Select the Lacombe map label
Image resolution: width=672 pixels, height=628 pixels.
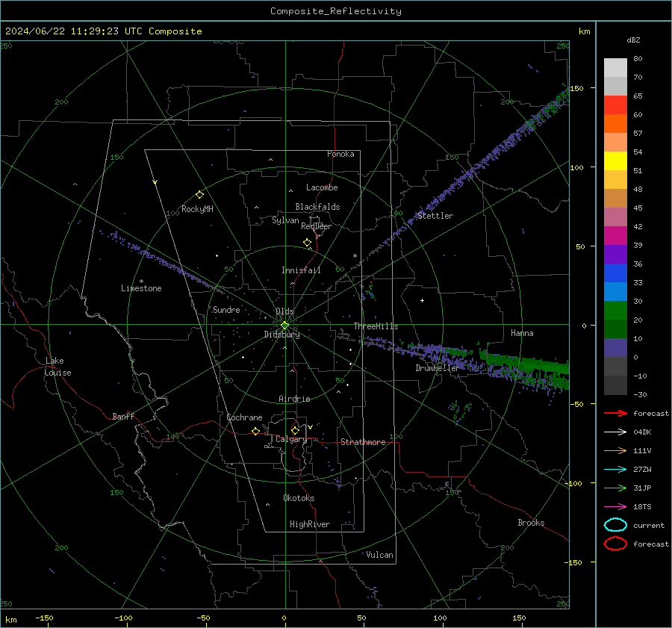pos(322,187)
